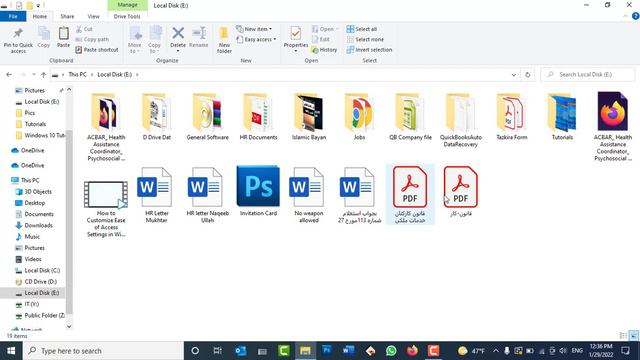The height and width of the screenshot is (360, 640).
Task: Click the Edit command in ribbon
Action: coord(321,39)
